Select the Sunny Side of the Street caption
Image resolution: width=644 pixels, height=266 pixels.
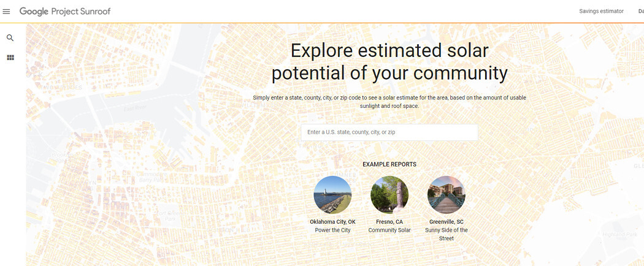pos(446,234)
